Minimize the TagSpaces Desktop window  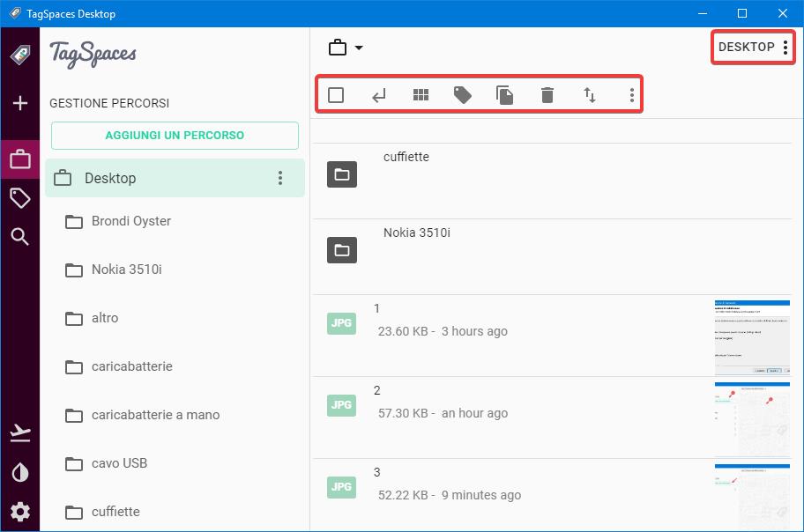pyautogui.click(x=703, y=13)
